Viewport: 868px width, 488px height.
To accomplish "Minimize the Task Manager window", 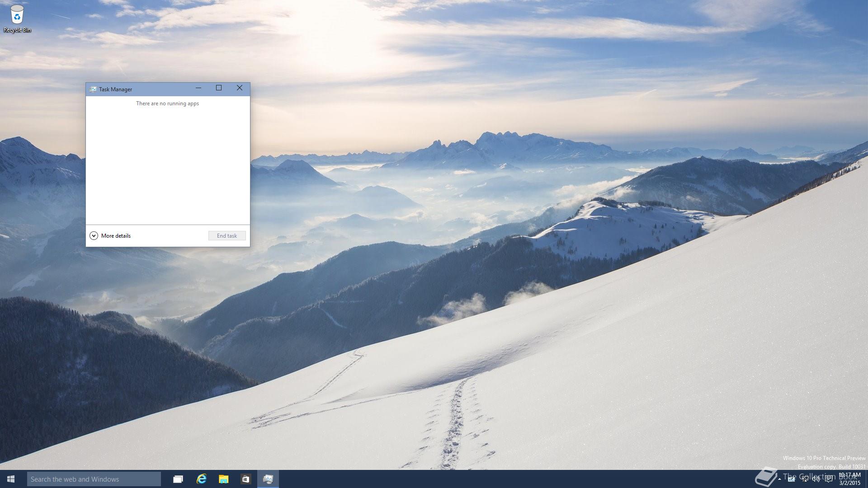I will pos(198,88).
